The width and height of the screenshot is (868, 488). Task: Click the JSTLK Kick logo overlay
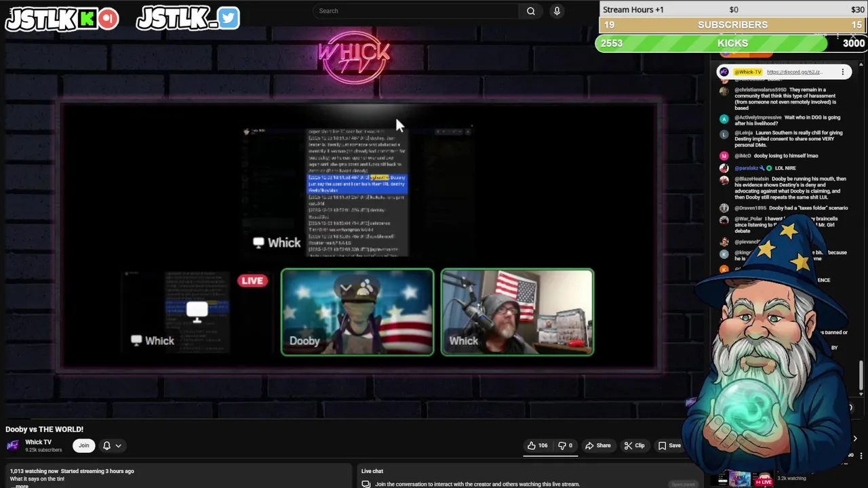pos(62,19)
